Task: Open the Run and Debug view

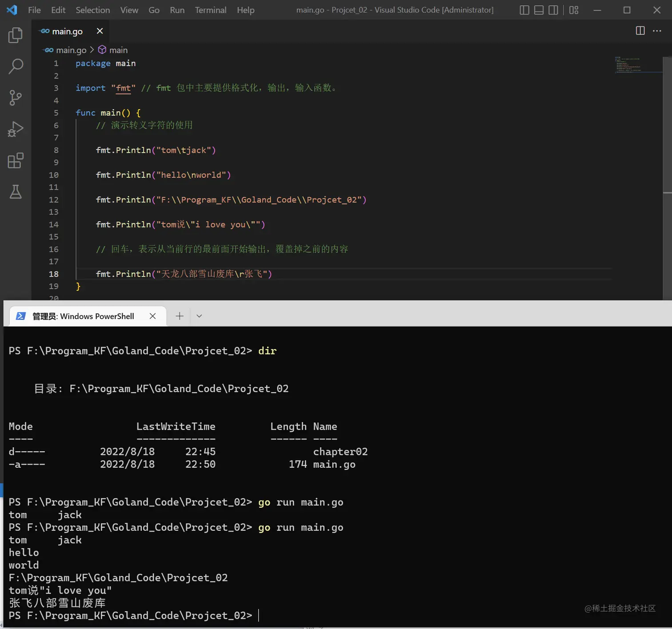Action: tap(16, 129)
